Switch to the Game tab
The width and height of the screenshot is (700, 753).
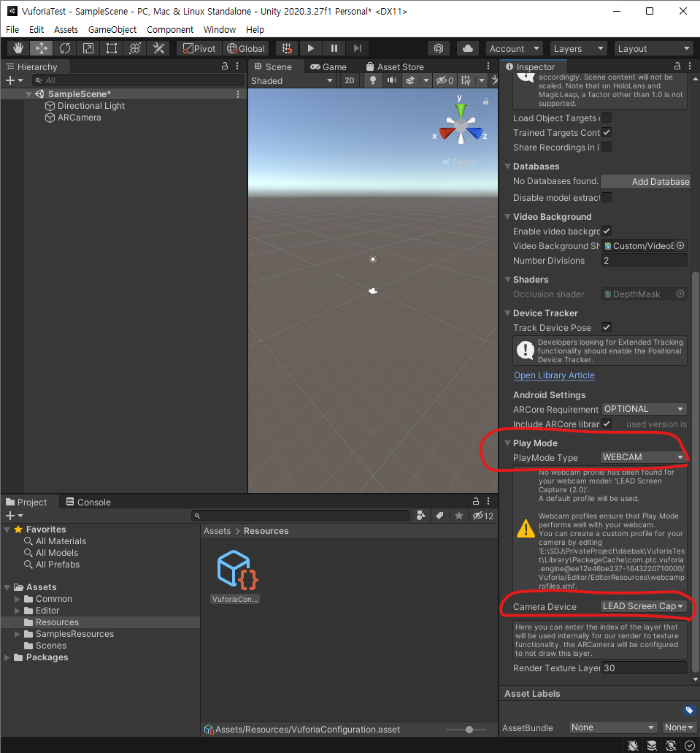pos(328,66)
